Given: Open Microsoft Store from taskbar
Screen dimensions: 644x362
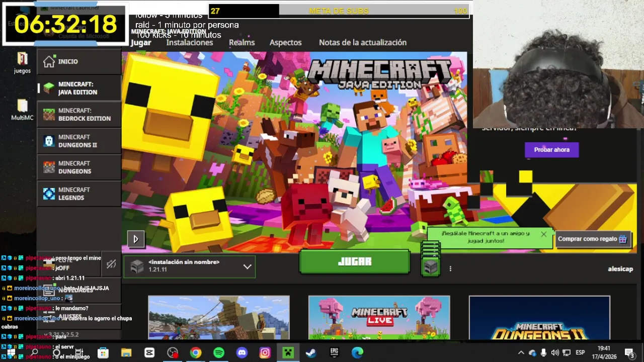Looking at the screenshot, I should (x=103, y=353).
